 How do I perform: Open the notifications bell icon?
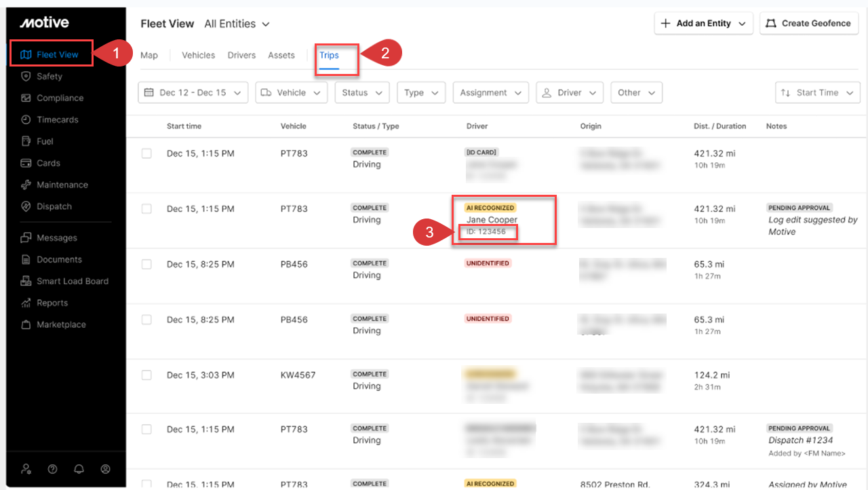coord(79,469)
